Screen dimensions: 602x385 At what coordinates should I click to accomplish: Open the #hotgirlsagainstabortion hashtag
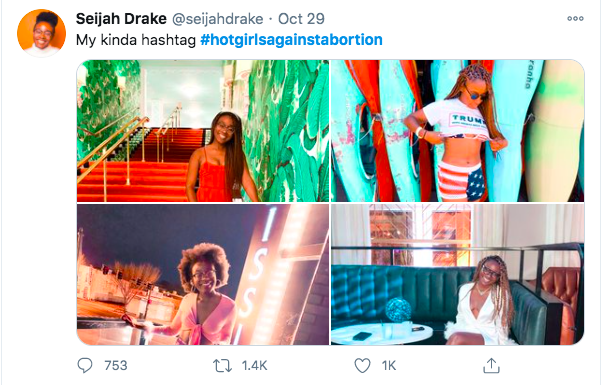click(291, 40)
